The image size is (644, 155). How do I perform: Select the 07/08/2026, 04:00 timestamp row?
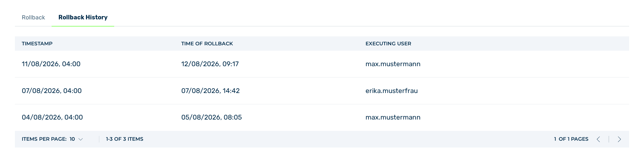322,91
